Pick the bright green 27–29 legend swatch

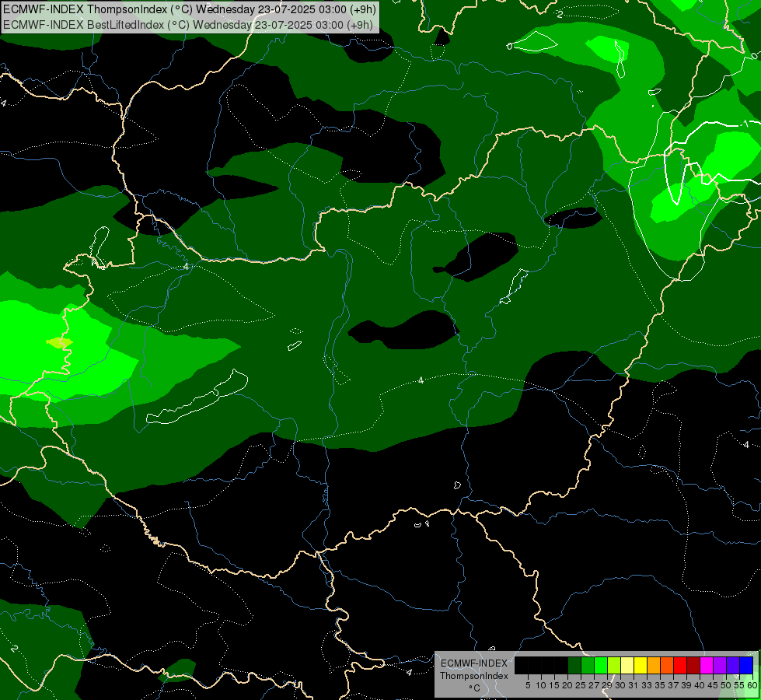click(600, 665)
